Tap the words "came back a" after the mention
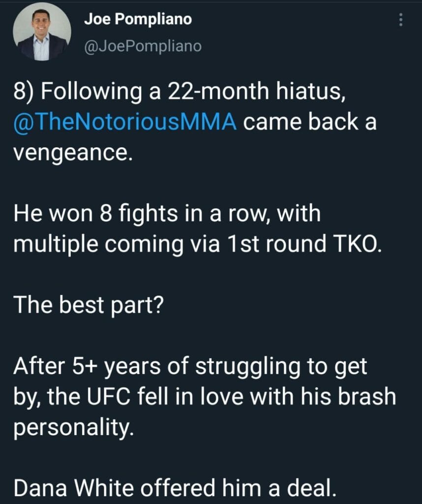 tap(309, 122)
